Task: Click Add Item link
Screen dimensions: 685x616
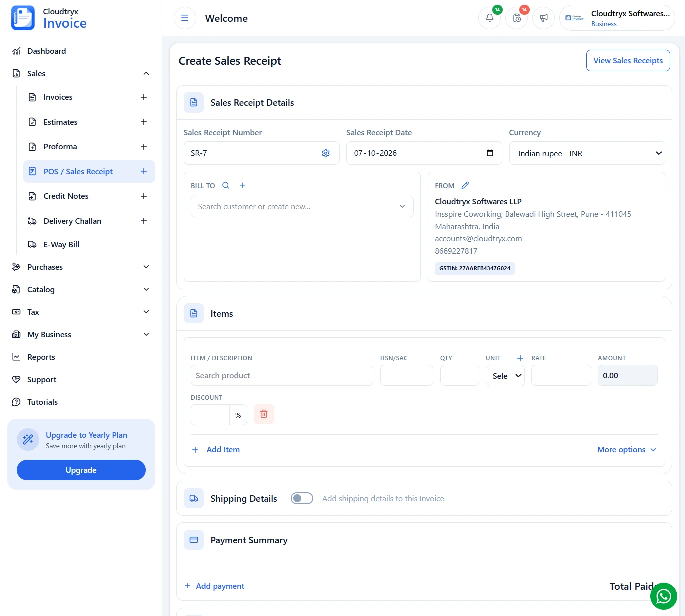Action: (x=216, y=450)
